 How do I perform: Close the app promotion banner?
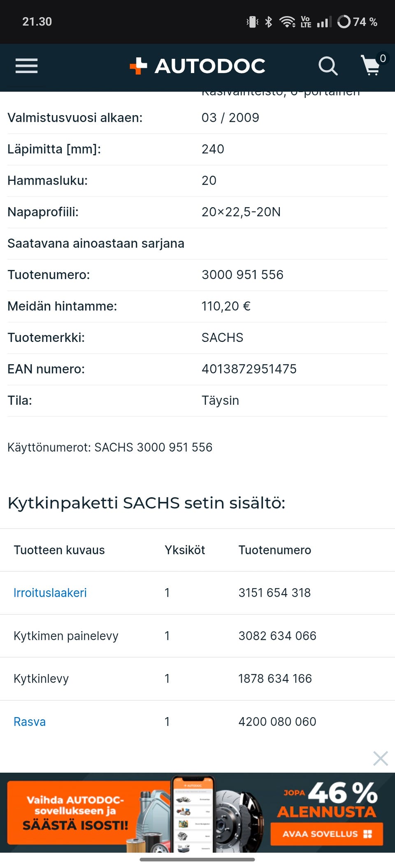pyautogui.click(x=380, y=758)
